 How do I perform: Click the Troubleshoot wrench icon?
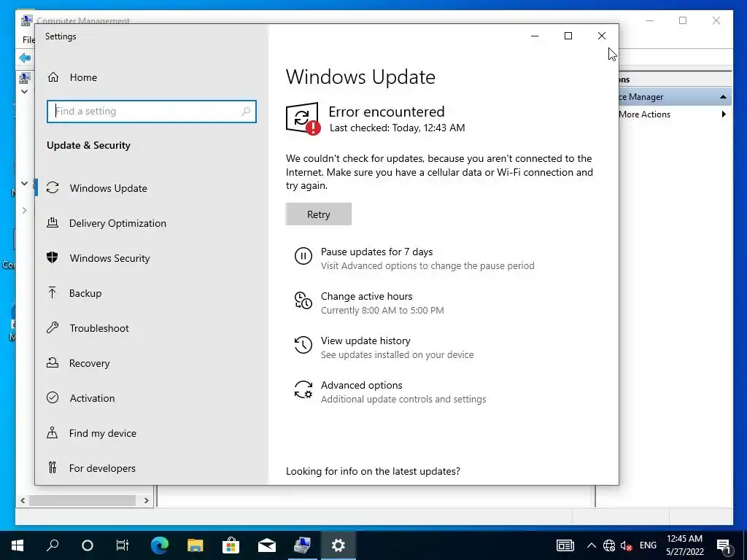[53, 327]
